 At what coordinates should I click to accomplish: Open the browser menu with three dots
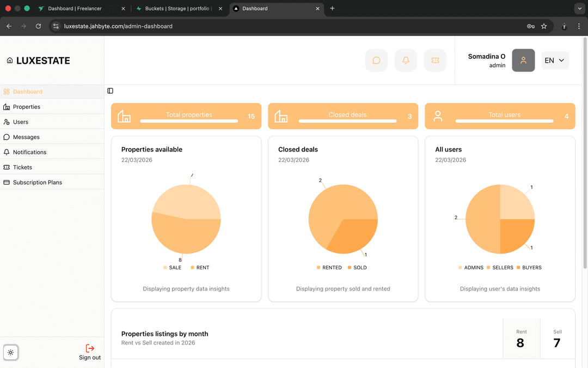tap(579, 26)
